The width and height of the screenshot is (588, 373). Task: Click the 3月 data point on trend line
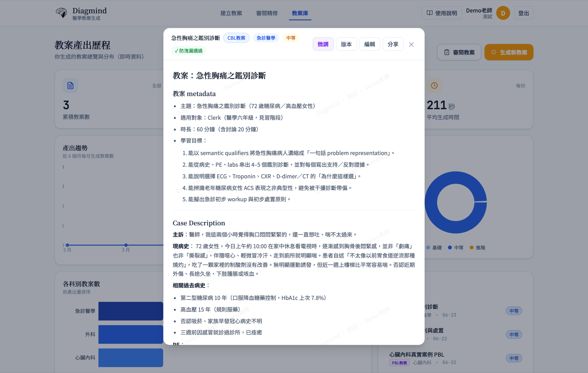126,245
